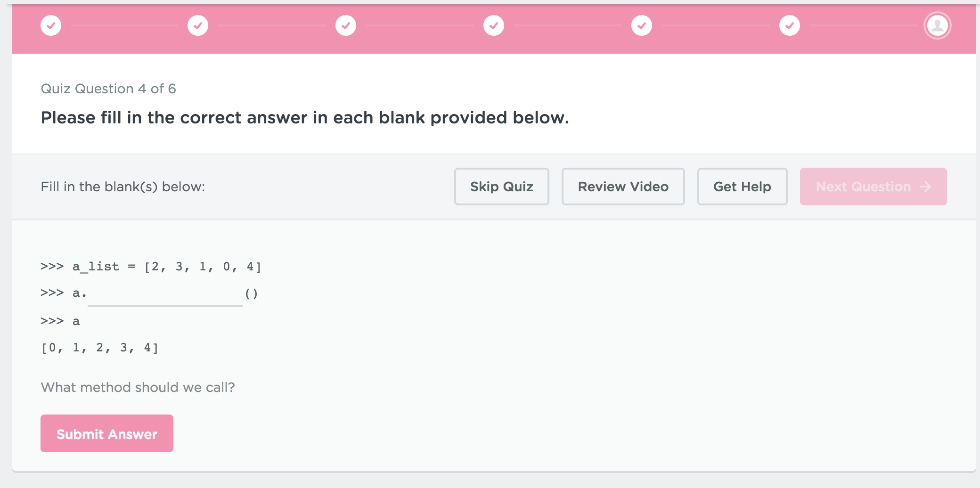Skip the current quiz

[501, 187]
